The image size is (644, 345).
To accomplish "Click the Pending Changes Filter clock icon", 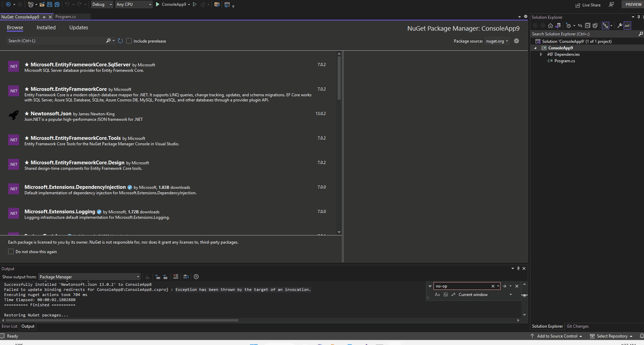I will coord(569,25).
